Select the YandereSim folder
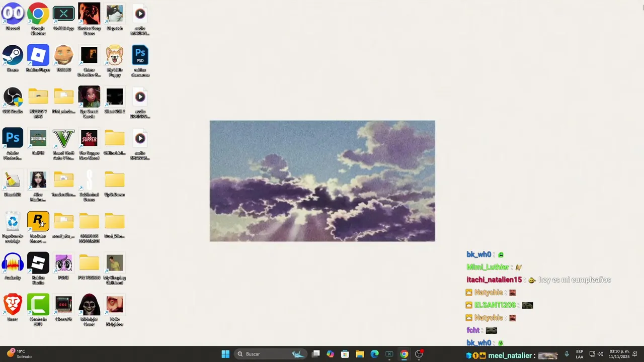Viewport: 644px width, 362px height. pos(63,184)
